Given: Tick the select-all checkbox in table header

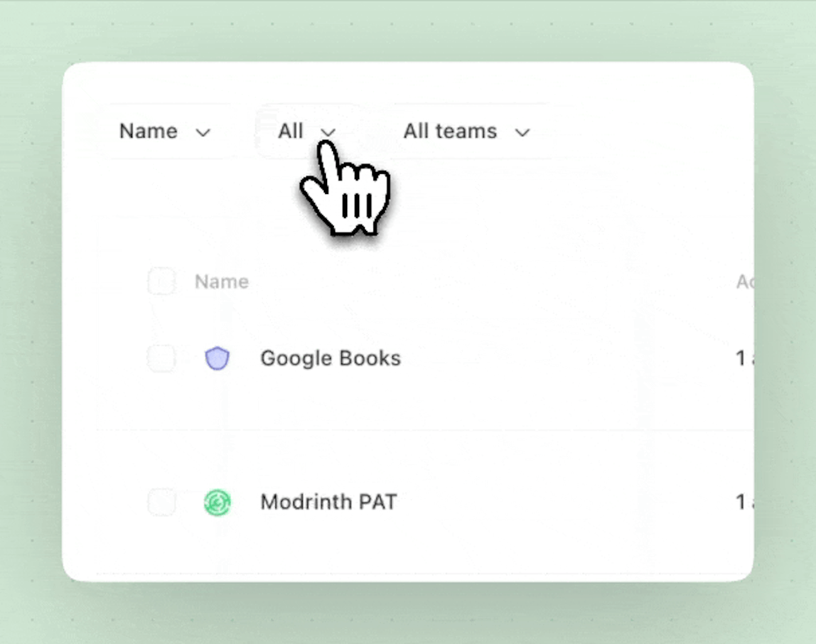Looking at the screenshot, I should pos(161,281).
